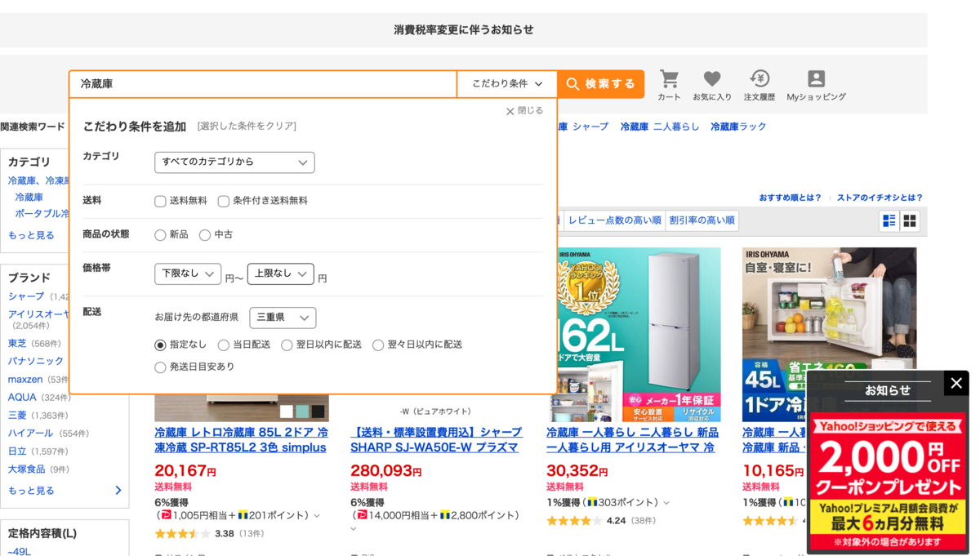Click related keyword 冷蔵庫ラック
This screenshot has height=556, width=980.
tap(738, 127)
